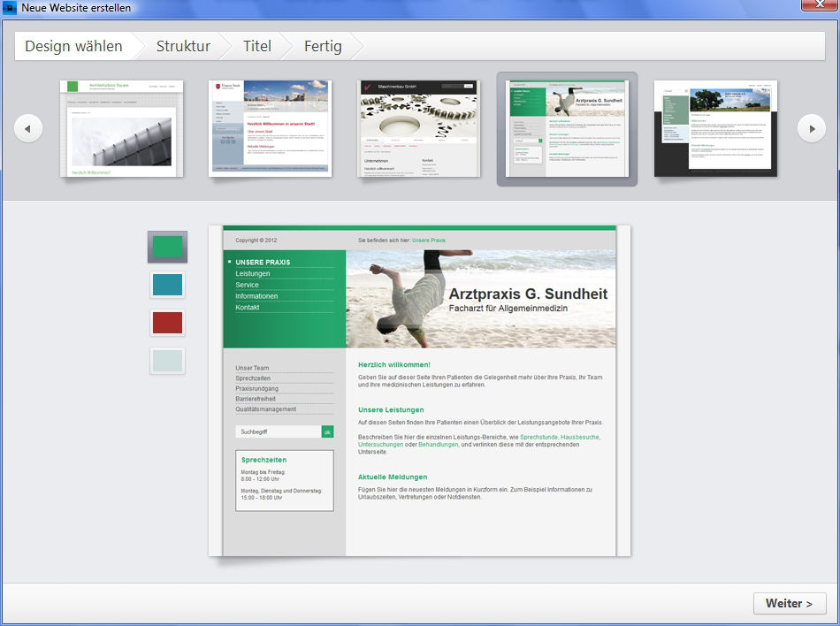
Task: Jump to the Fertig step
Action: [325, 46]
